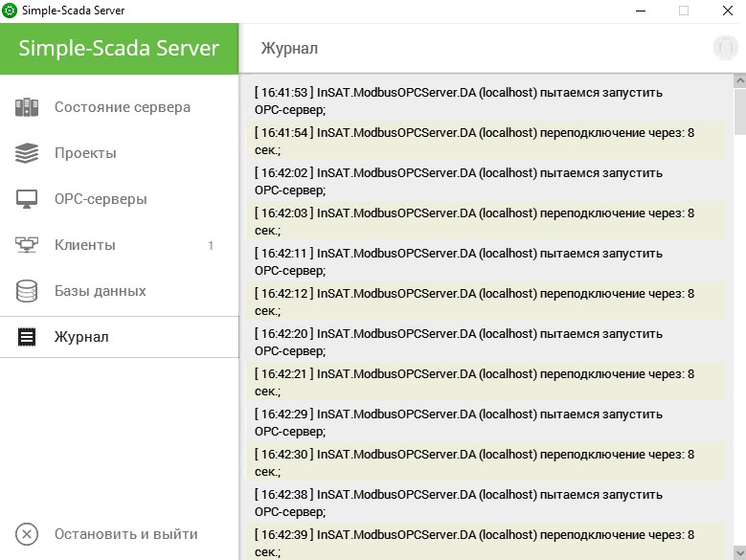Image resolution: width=746 pixels, height=560 pixels.
Task: Click the log scrollbar up arrow
Action: 740,80
